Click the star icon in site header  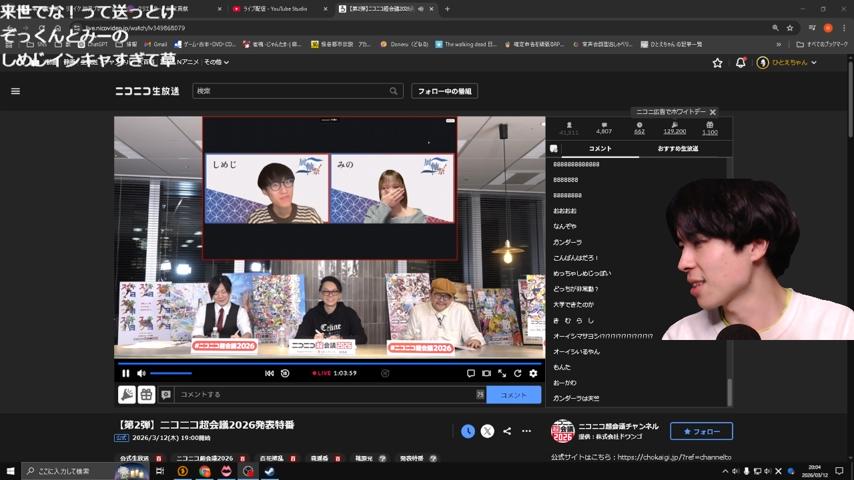coord(718,63)
